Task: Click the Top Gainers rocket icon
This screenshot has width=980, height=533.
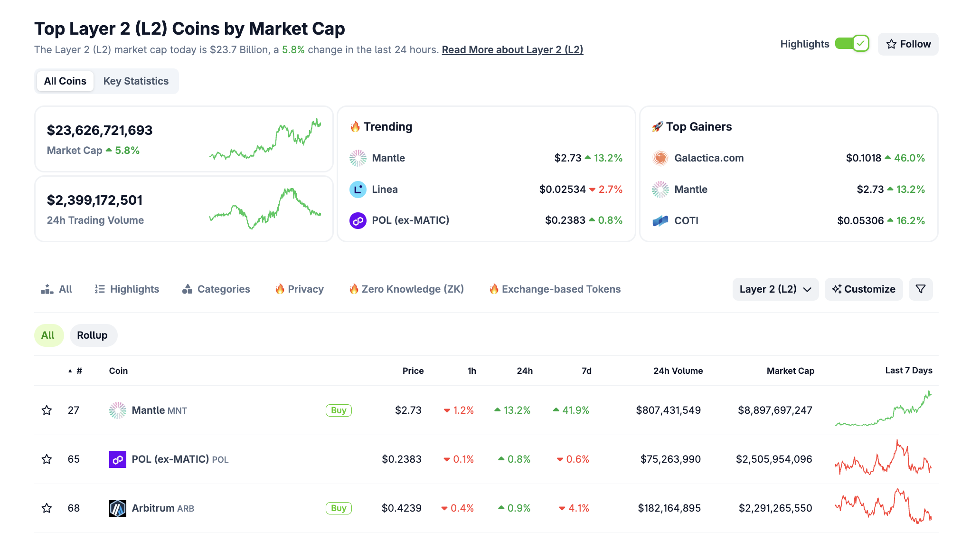Action: tap(658, 126)
